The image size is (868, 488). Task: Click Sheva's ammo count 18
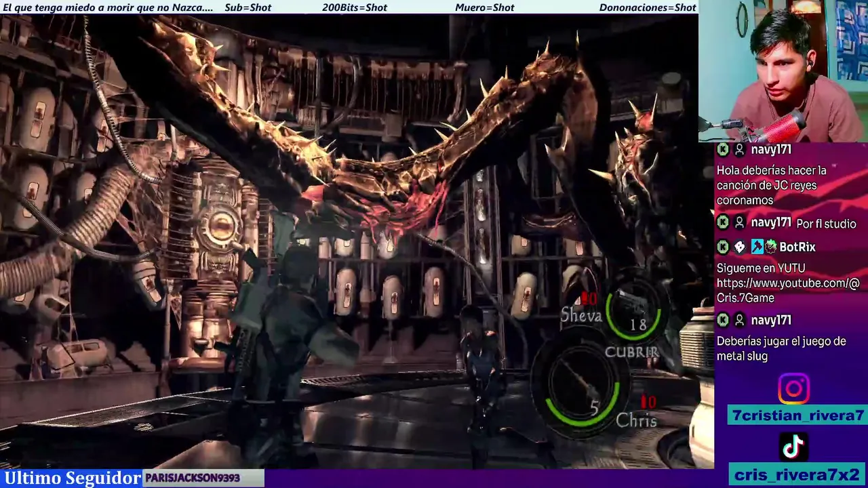[638, 325]
